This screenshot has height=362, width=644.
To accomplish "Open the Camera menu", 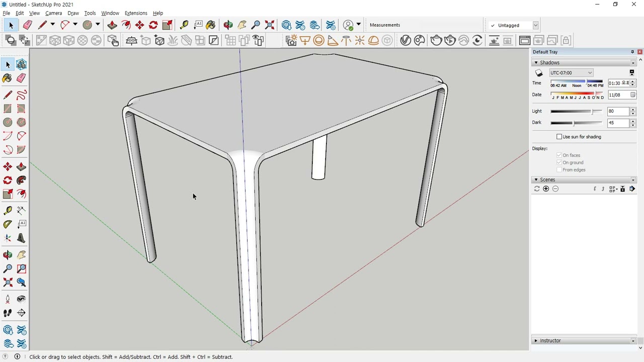I will pyautogui.click(x=53, y=13).
